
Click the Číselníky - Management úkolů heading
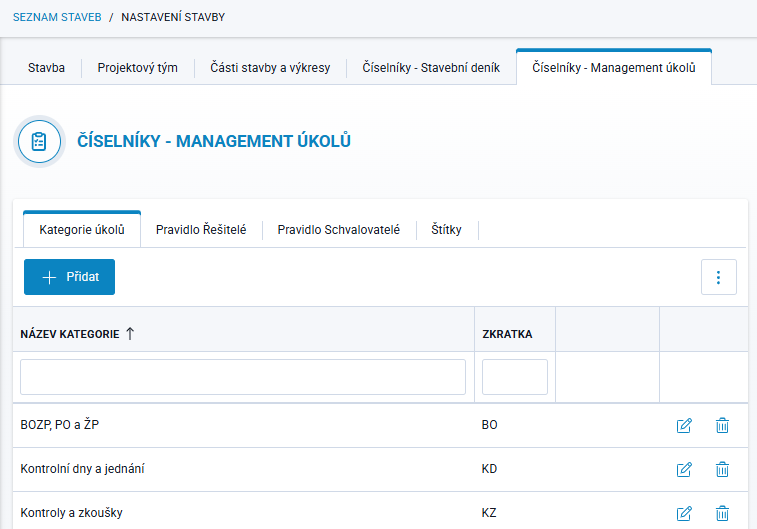coord(214,141)
